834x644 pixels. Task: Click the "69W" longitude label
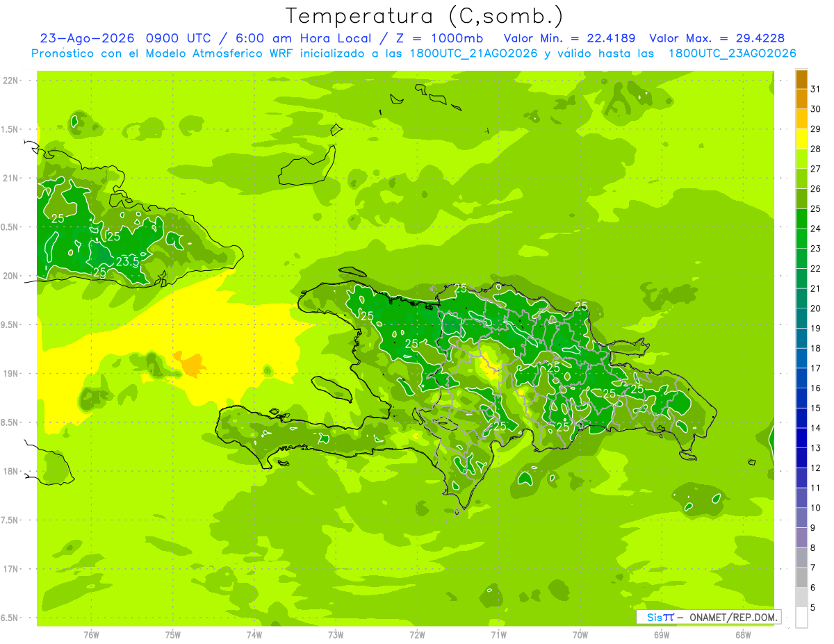tap(662, 634)
